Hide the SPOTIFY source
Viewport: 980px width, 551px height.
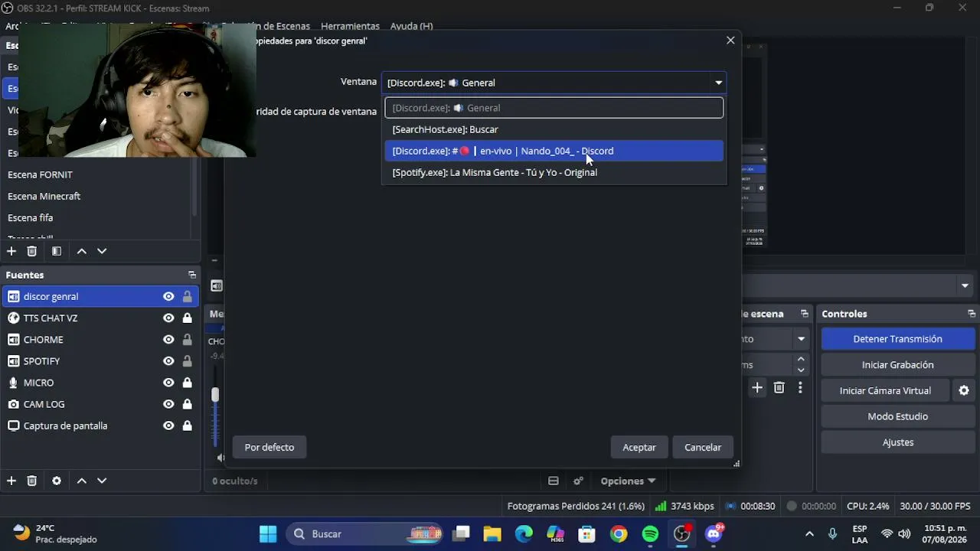click(168, 361)
